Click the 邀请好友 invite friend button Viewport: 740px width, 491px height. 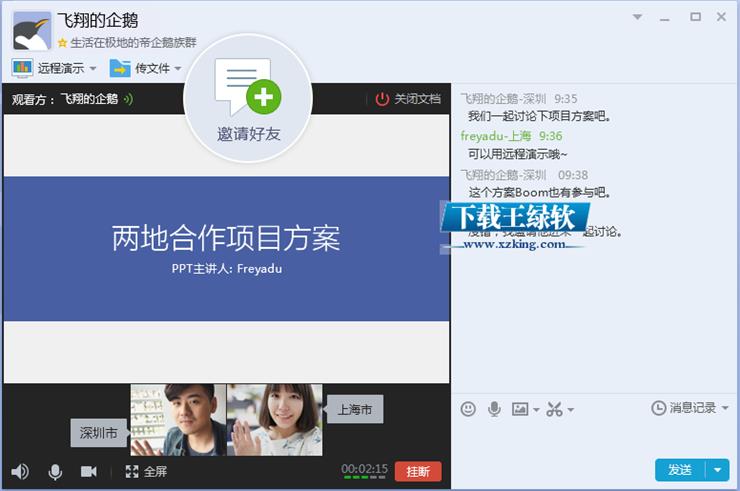click(x=248, y=99)
